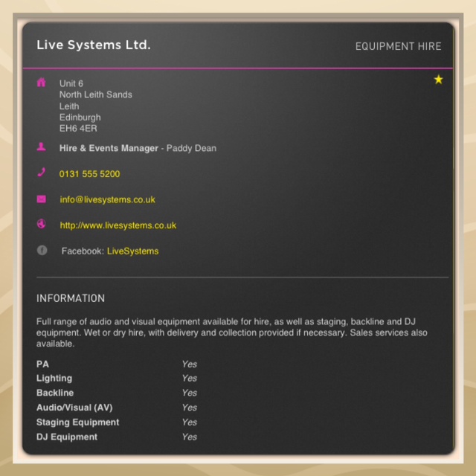Click the pink email envelope icon
Screen dimensions: 476x476
pyautogui.click(x=42, y=199)
